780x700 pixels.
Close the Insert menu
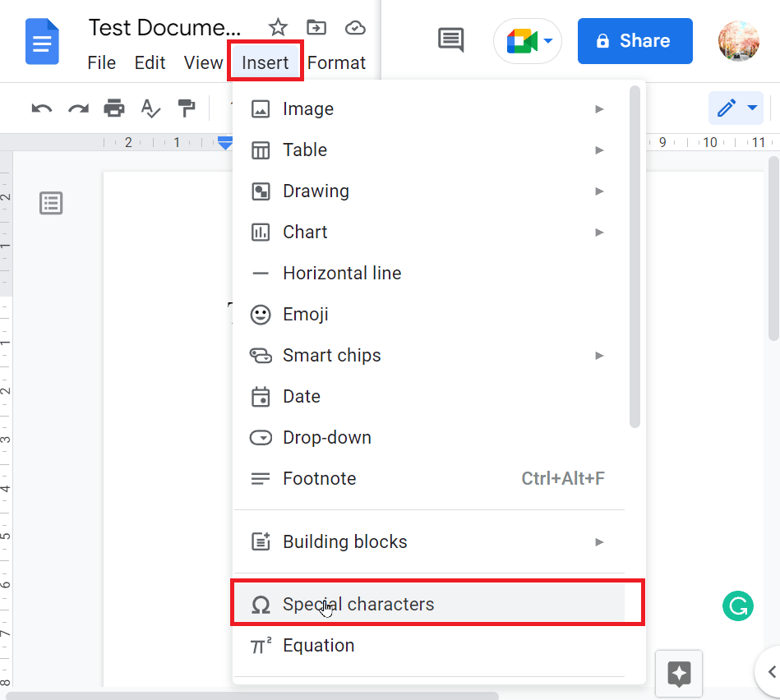[265, 62]
